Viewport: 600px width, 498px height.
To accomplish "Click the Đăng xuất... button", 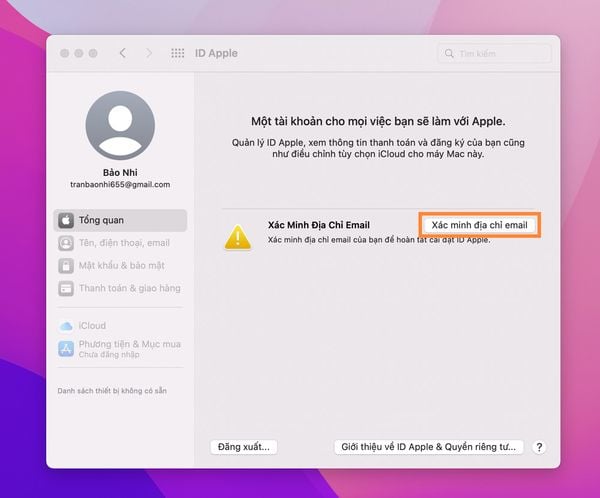I will 244,447.
